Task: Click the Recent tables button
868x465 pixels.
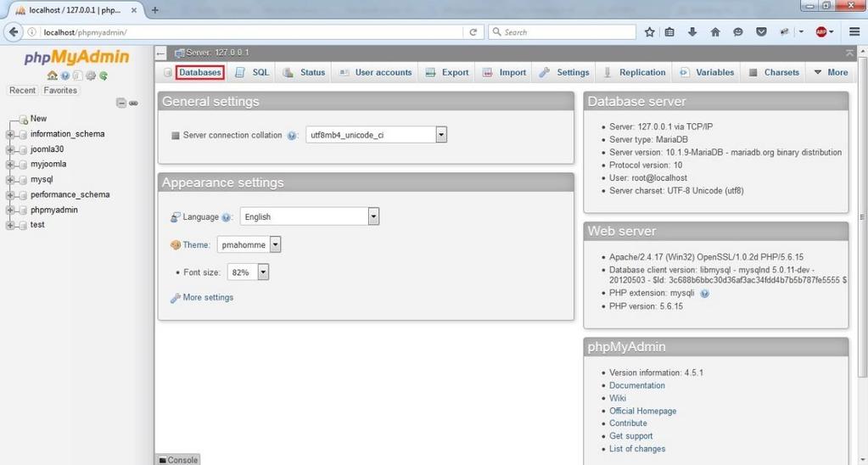Action: [23, 90]
